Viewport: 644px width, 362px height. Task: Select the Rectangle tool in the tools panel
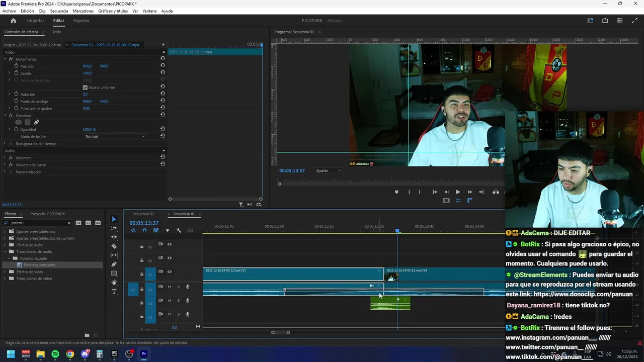[114, 274]
